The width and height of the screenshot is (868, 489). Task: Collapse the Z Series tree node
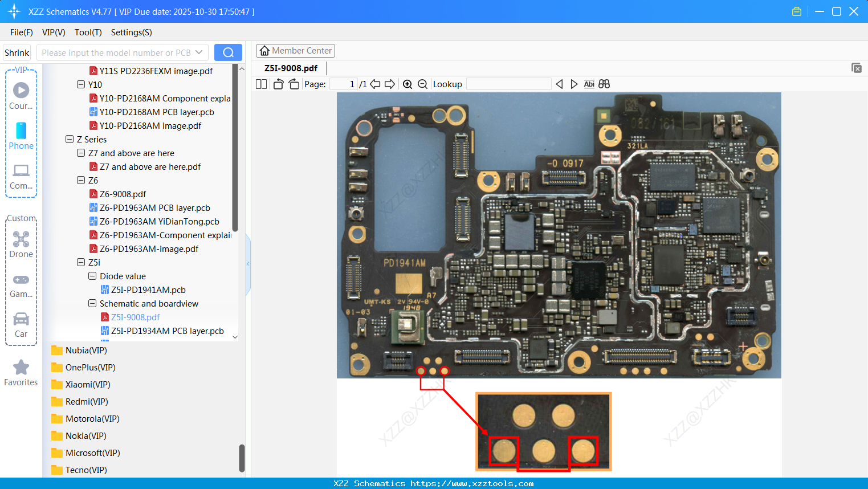(70, 139)
